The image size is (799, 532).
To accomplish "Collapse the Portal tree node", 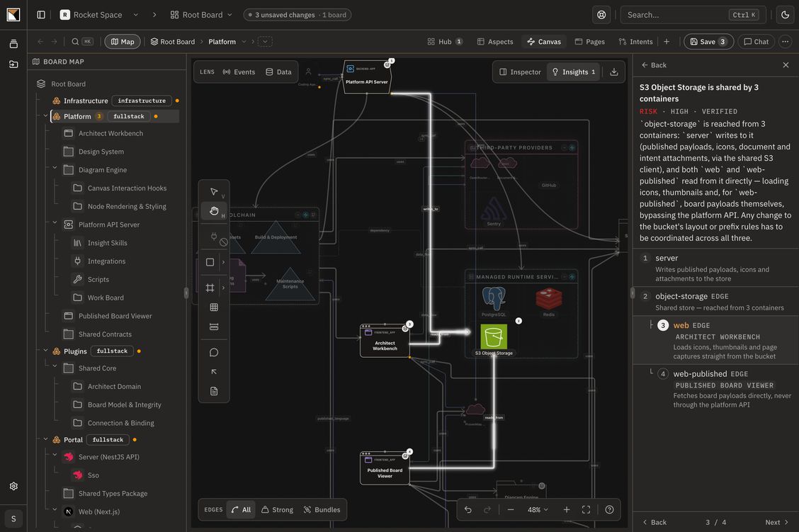I will (x=45, y=439).
